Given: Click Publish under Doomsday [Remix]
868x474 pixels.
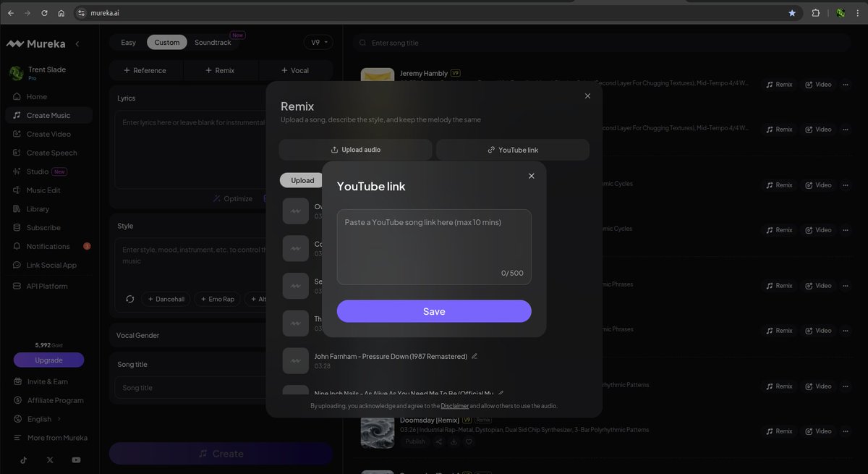Looking at the screenshot, I should [x=415, y=441].
